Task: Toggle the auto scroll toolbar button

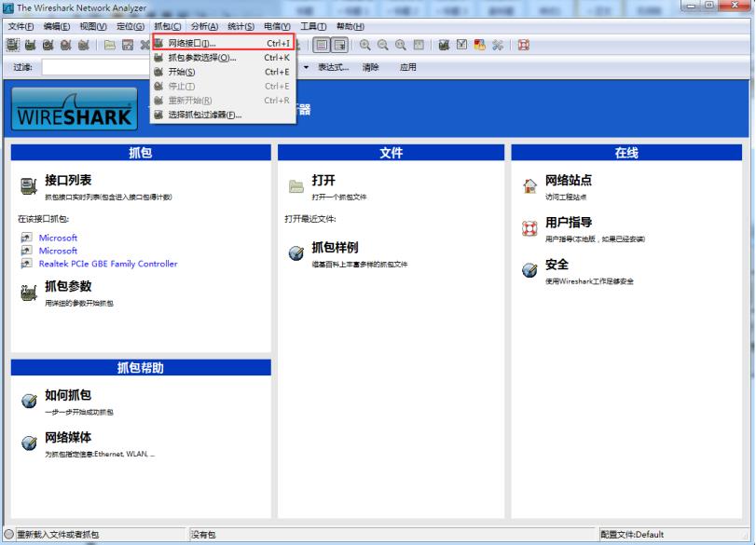Action: coord(340,46)
